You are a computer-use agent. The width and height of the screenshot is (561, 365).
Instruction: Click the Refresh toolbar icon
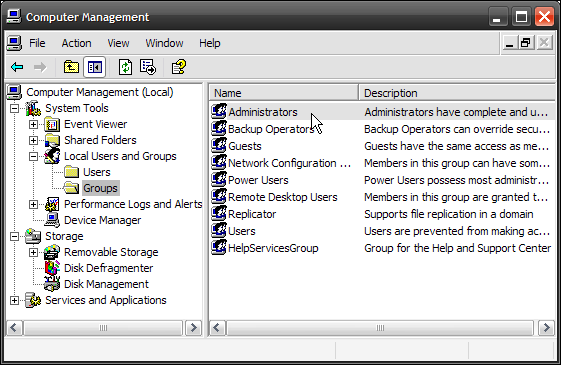(125, 67)
